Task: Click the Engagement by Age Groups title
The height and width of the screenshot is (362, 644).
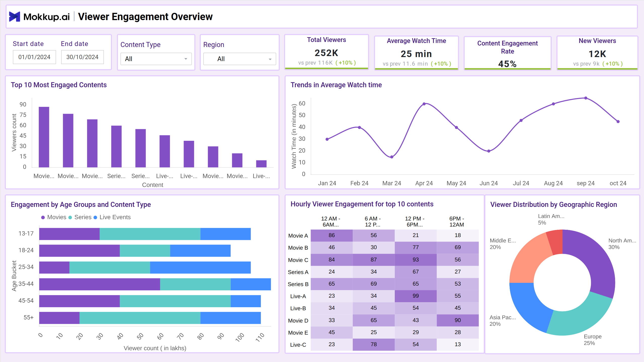Action: (x=81, y=205)
